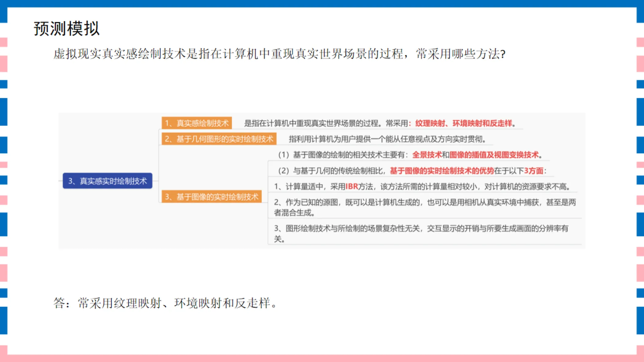Click red text 全景技术
The image size is (644, 362).
point(427,155)
